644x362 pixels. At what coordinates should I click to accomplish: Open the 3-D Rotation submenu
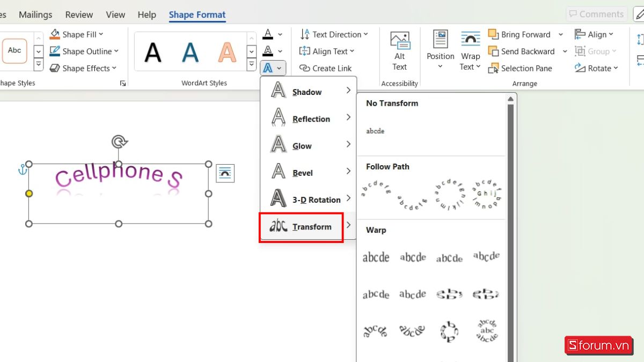309,200
